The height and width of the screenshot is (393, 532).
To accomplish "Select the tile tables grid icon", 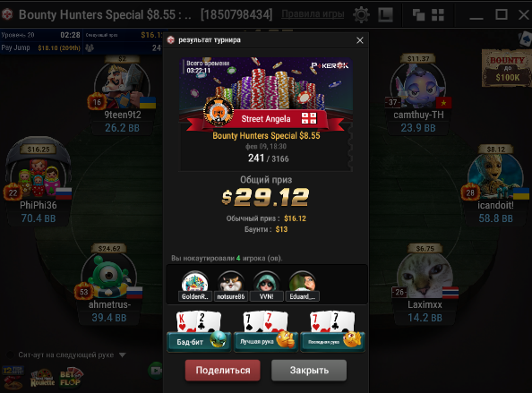I will point(438,15).
